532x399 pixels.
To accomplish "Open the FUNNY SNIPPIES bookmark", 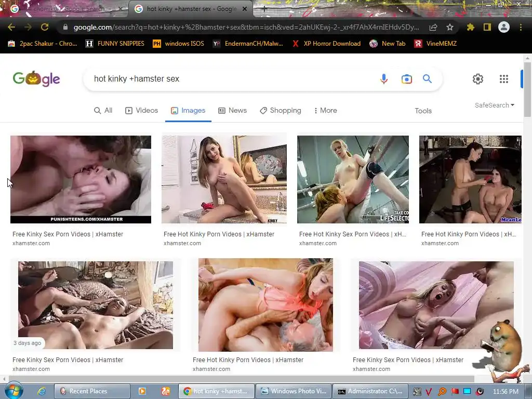I will pyautogui.click(x=115, y=44).
